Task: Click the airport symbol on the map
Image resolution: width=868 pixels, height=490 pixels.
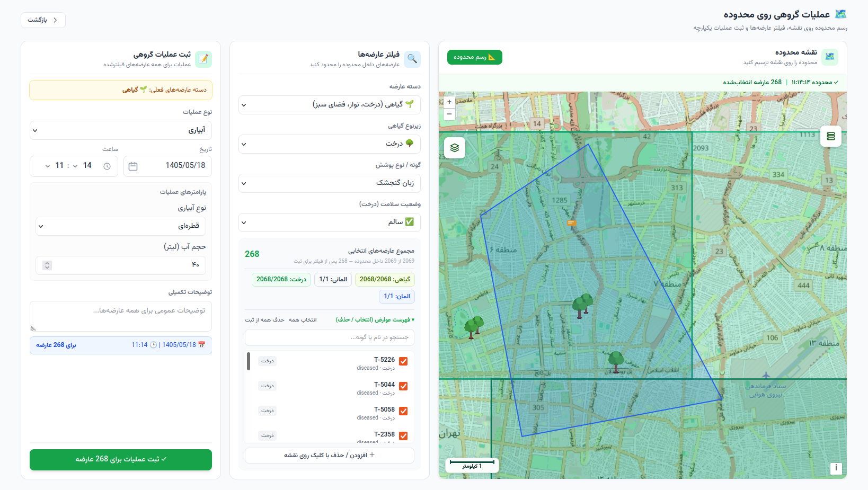Action: point(766,376)
